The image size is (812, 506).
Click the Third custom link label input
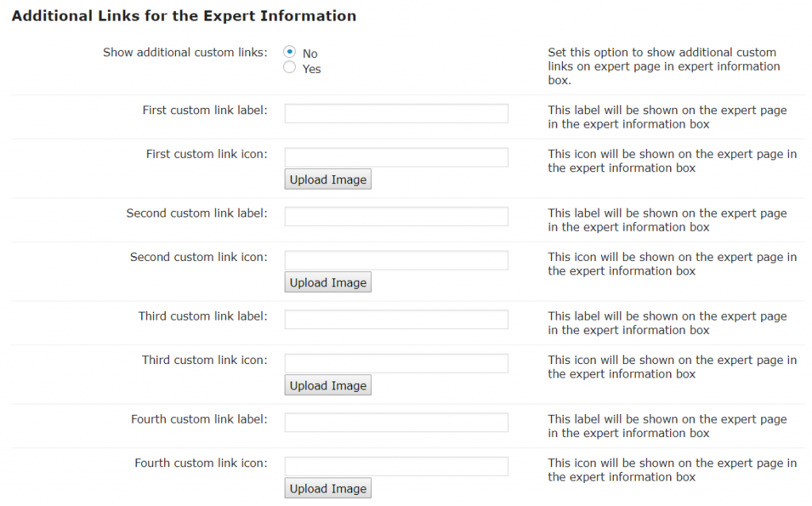point(396,320)
